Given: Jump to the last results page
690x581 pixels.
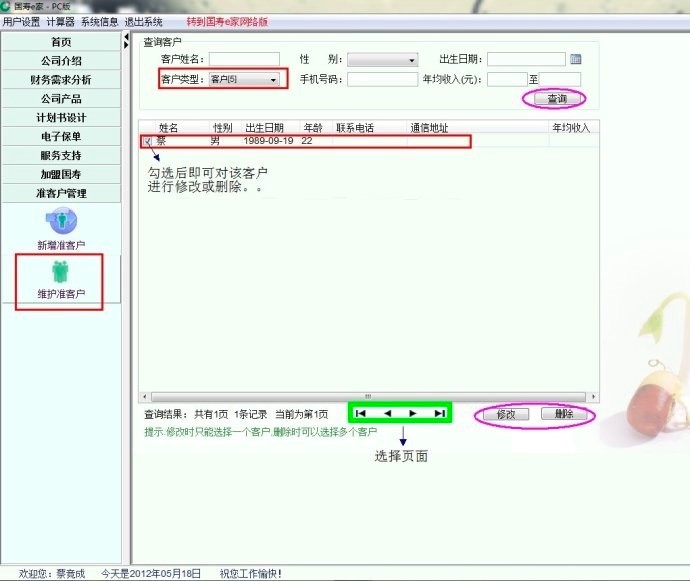Looking at the screenshot, I should 440,413.
